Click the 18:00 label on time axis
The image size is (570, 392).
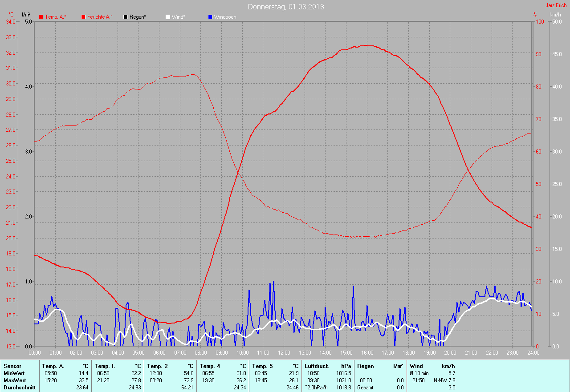coord(408,353)
